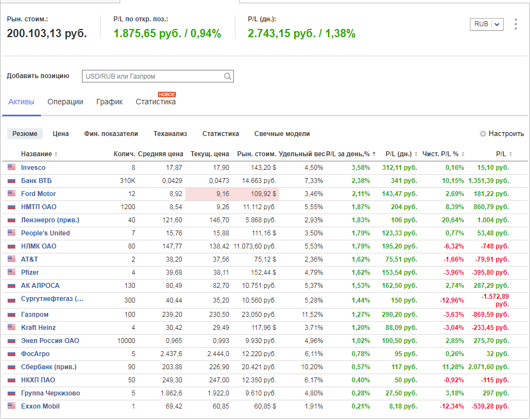Open the НКХП ПАО link
The height and width of the screenshot is (420, 530).
[38, 381]
